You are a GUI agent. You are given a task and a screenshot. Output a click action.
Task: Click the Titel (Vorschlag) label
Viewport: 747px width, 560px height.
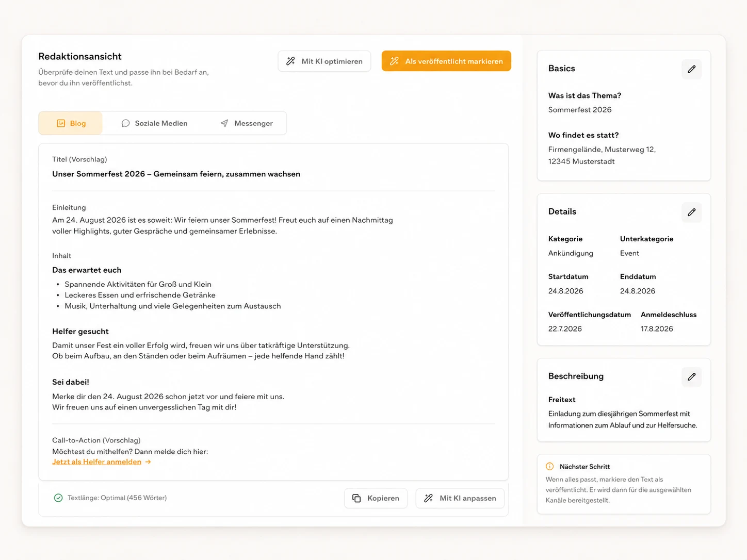(79, 160)
